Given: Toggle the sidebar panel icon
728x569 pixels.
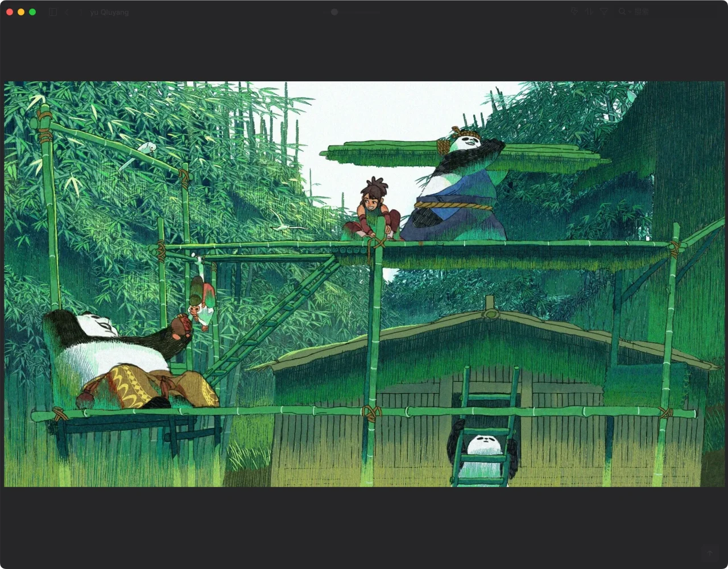Looking at the screenshot, I should click(53, 12).
